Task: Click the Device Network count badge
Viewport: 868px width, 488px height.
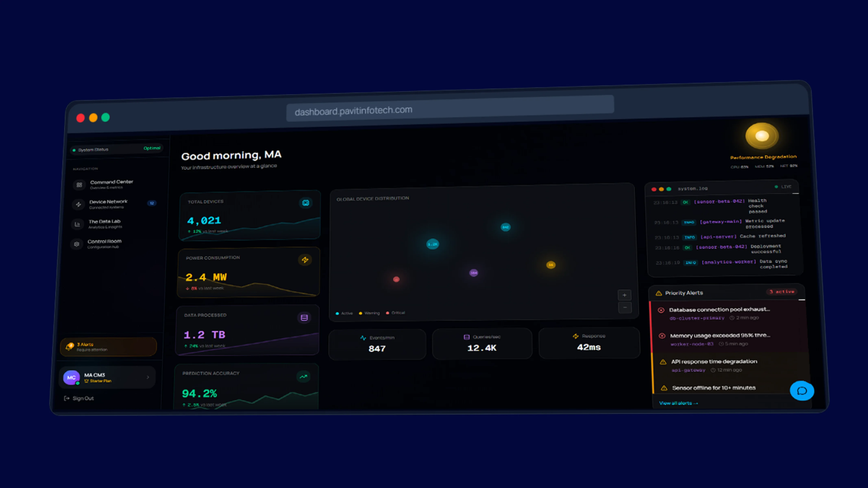Action: point(152,203)
